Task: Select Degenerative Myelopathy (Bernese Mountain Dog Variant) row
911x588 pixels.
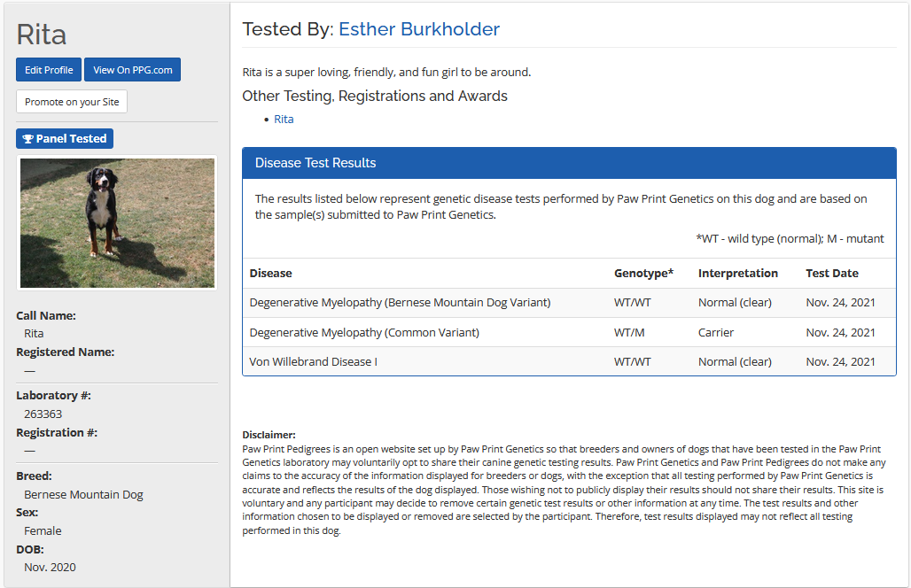Action: [x=400, y=303]
